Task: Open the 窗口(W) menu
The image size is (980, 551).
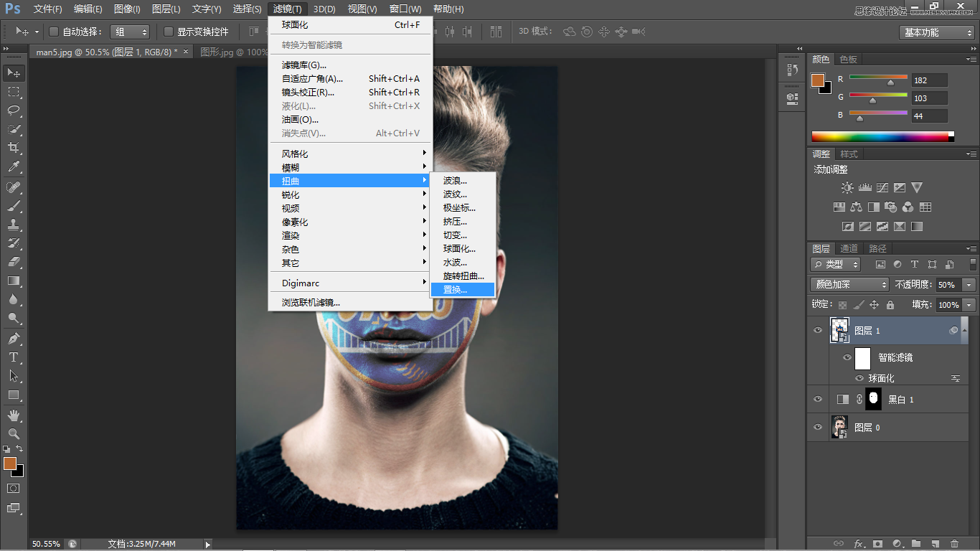Action: click(x=405, y=9)
